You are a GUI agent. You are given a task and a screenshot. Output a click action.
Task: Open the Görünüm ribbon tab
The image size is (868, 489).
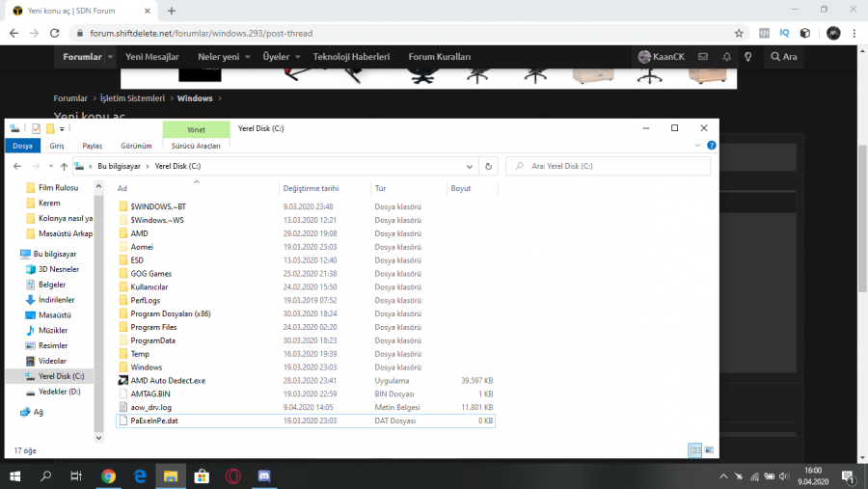coord(136,146)
